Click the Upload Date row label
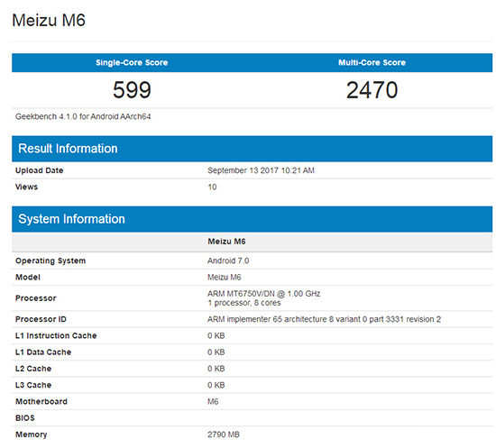This screenshot has width=496, height=448. point(39,170)
